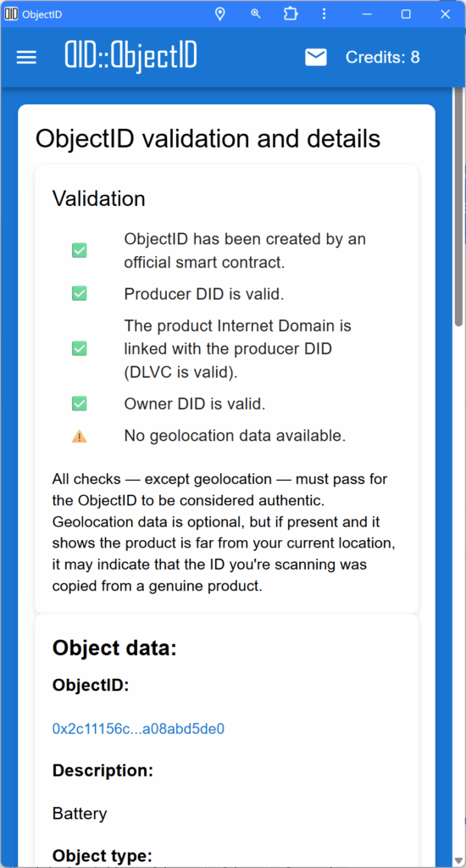
Task: Click the Credits: 8 label
Action: [382, 57]
